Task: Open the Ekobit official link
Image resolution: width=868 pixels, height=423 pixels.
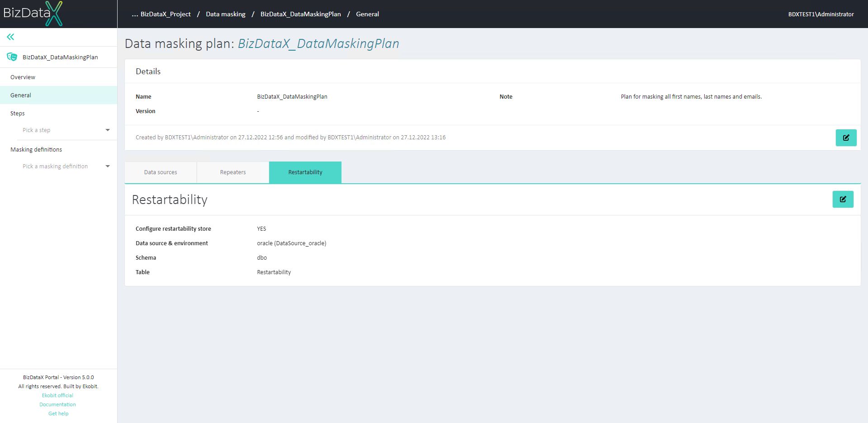Action: [57, 395]
